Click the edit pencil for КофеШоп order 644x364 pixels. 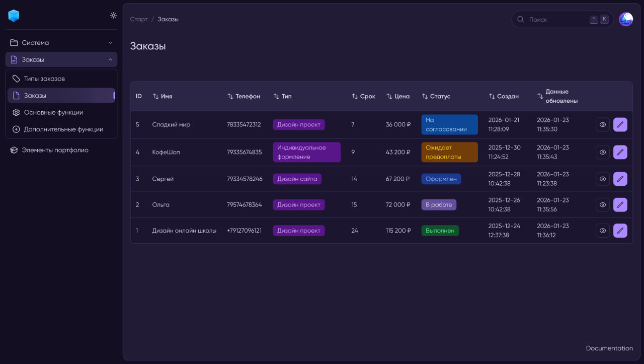coord(620,152)
